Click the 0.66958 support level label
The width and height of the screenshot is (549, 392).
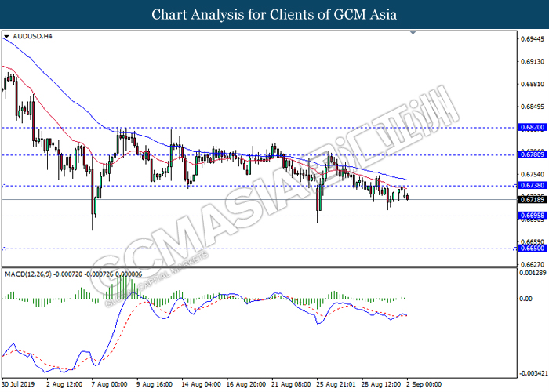[x=533, y=216]
